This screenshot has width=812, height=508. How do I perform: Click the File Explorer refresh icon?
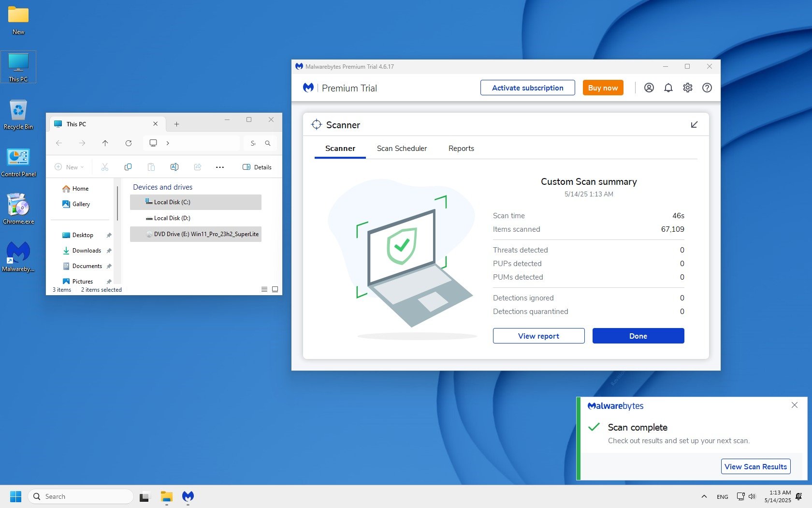pyautogui.click(x=129, y=143)
